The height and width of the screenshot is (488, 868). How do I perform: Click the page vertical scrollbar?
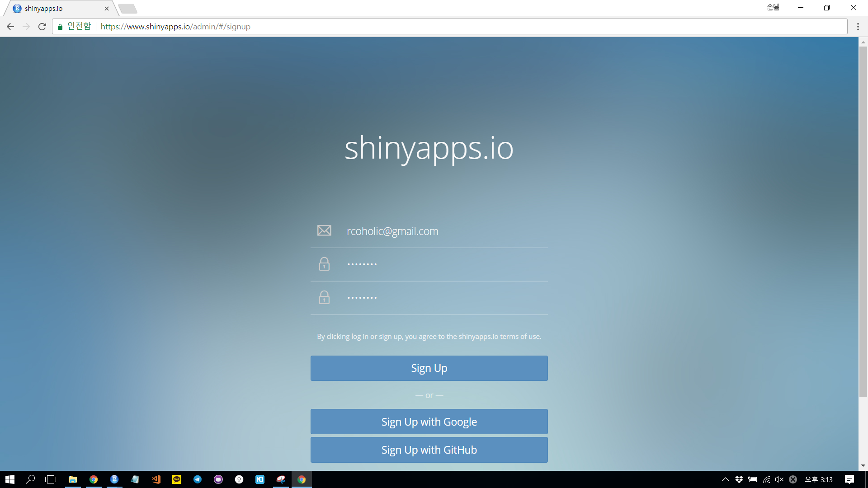[x=863, y=221]
